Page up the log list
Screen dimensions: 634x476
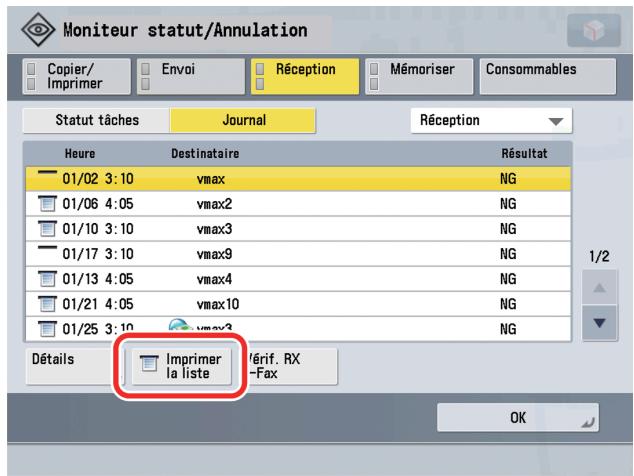pyautogui.click(x=599, y=288)
